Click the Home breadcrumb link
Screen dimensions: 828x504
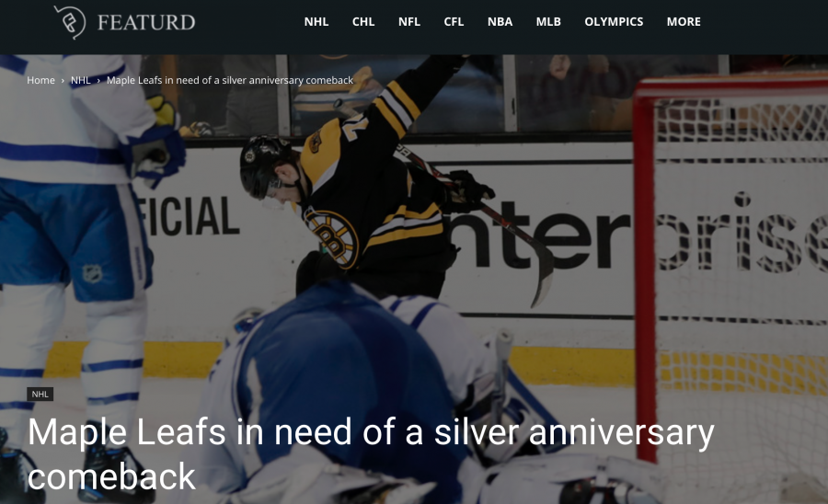click(40, 80)
